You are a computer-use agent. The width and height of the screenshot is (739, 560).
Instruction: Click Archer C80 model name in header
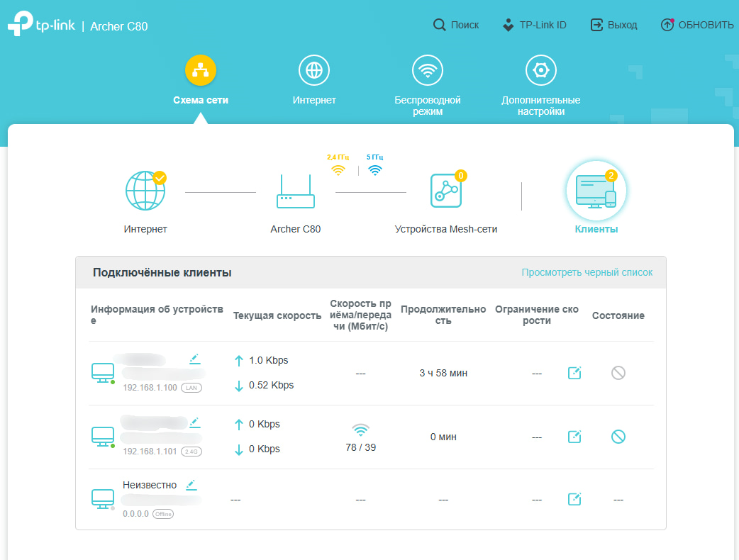point(119,26)
